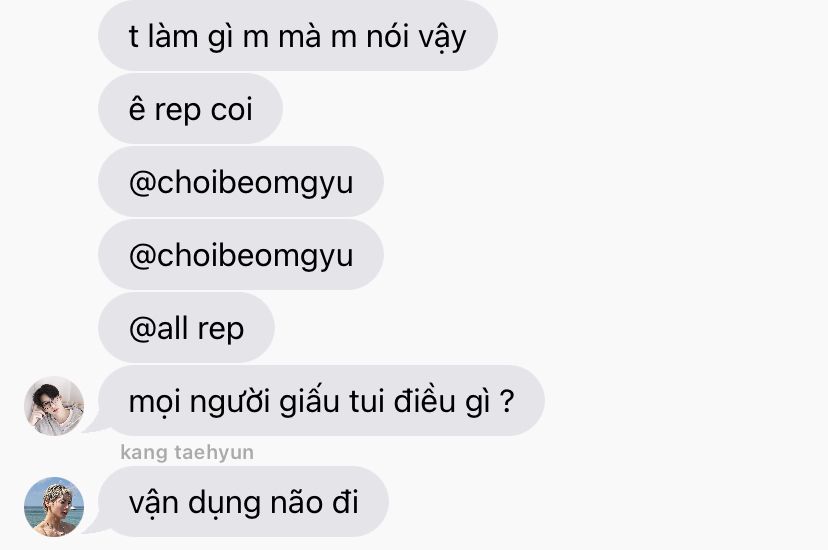This screenshot has width=828, height=550.
Task: Click the word "não" in kang taehyun's message
Action: tap(296, 501)
